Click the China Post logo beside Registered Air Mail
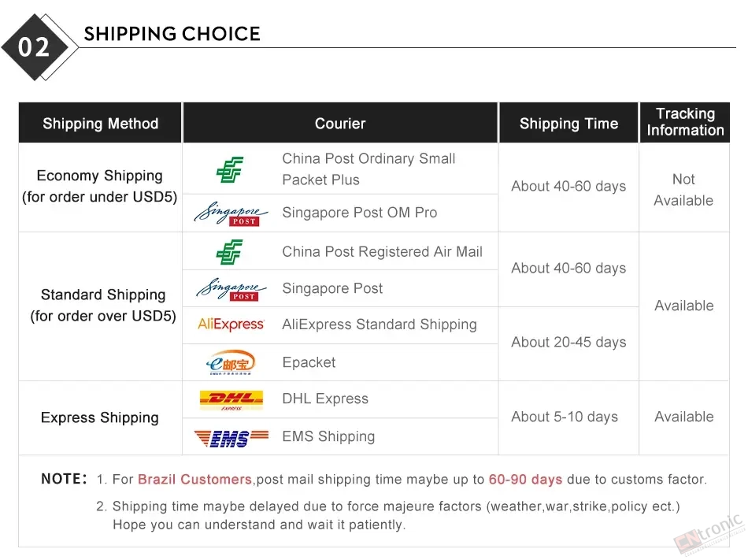This screenshot has width=748, height=560. click(229, 252)
